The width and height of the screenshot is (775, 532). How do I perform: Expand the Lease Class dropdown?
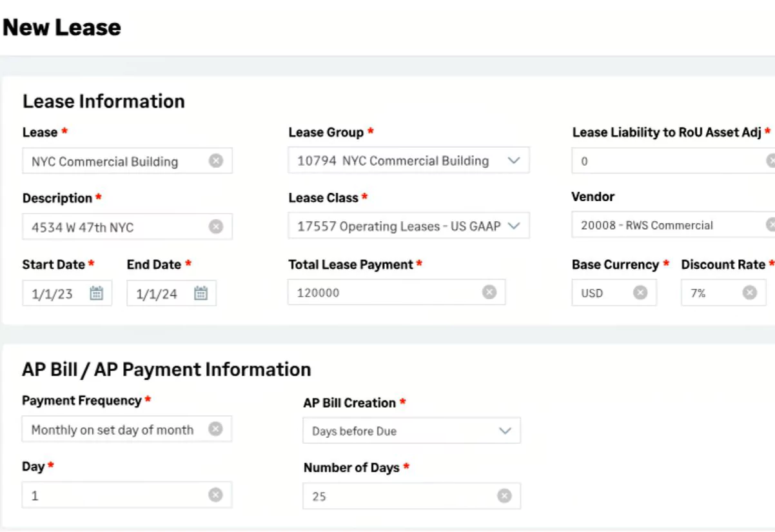pyautogui.click(x=513, y=226)
